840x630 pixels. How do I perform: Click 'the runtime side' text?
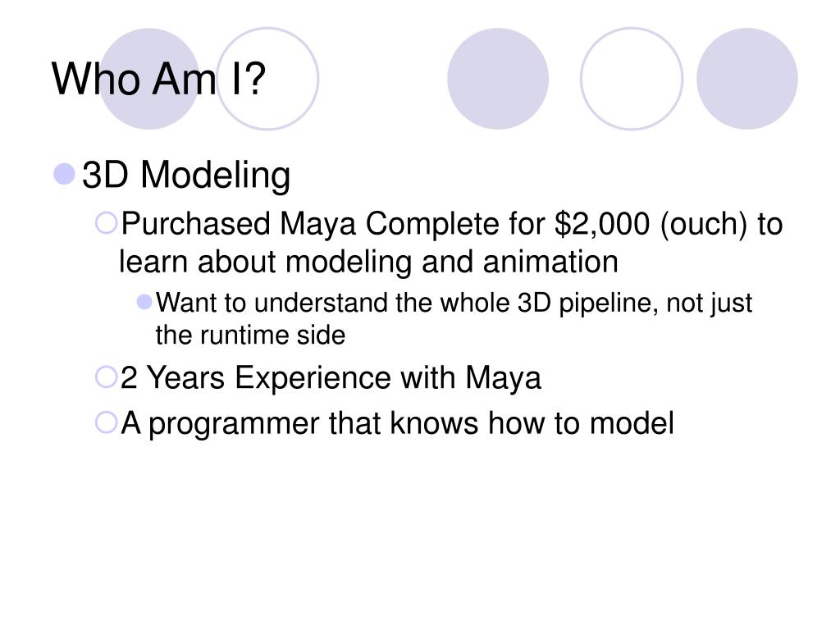click(250, 336)
